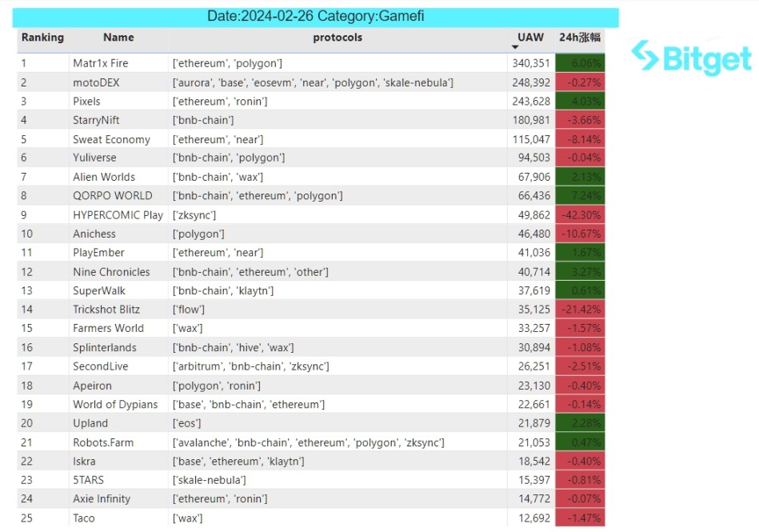Click the Bitget logo icon
Image resolution: width=759 pixels, height=532 pixels.
(645, 55)
